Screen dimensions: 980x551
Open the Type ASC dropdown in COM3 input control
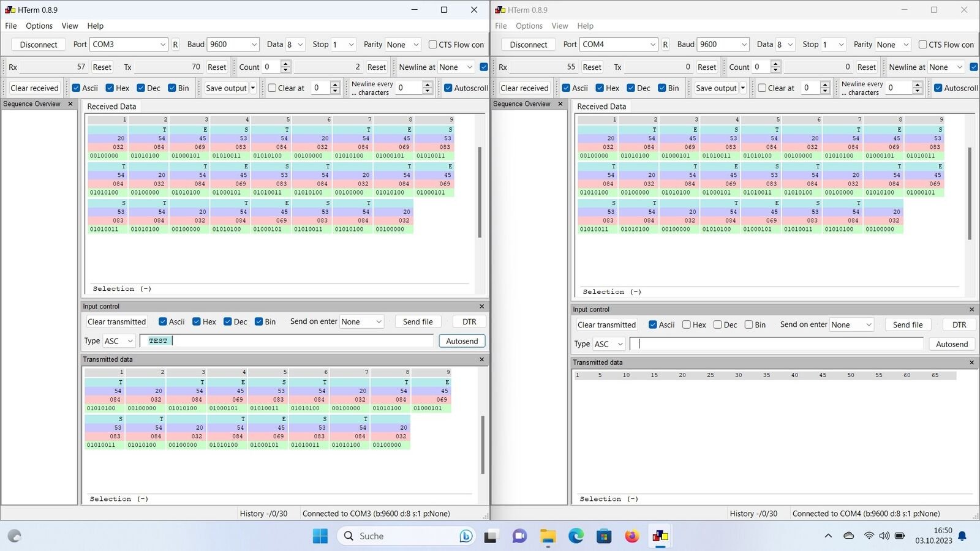coord(119,341)
